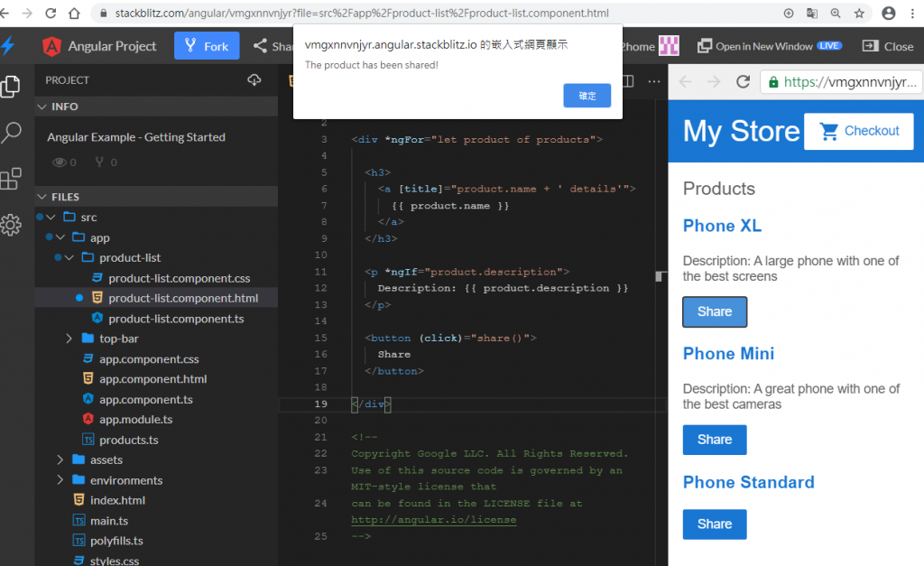Expand the top-bar folder

[69, 339]
